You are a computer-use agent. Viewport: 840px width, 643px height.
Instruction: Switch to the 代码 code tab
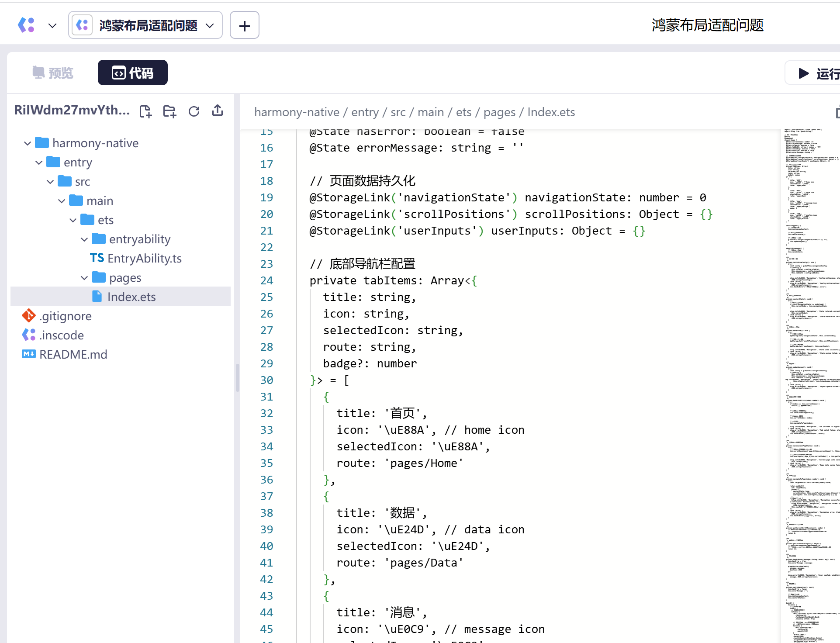pyautogui.click(x=132, y=73)
